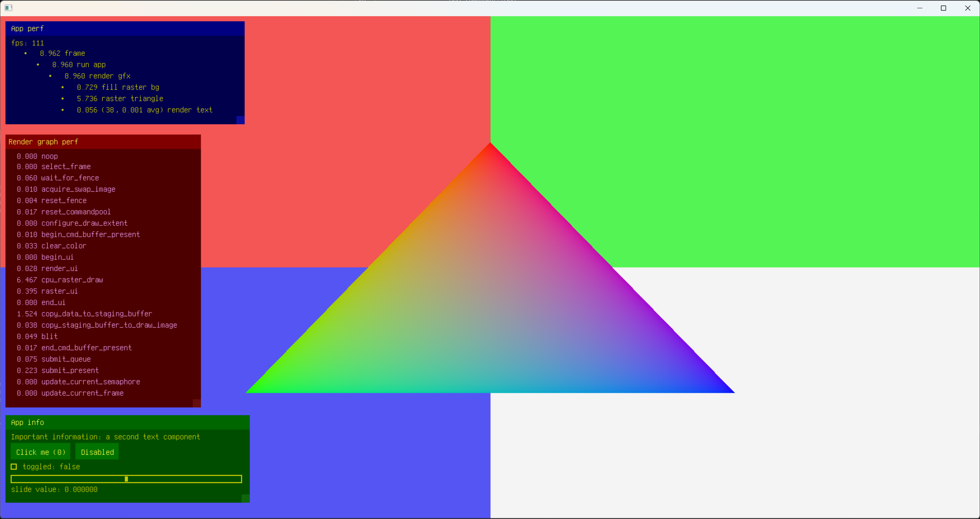Viewport: 980px width, 519px height.
Task: Click the bullet beside '8.962 frame'
Action: (25, 53)
